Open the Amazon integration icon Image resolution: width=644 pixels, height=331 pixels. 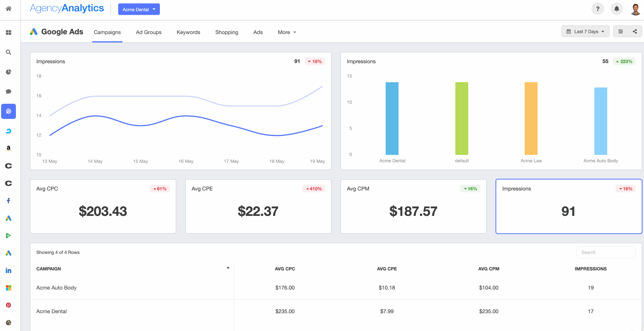8,148
